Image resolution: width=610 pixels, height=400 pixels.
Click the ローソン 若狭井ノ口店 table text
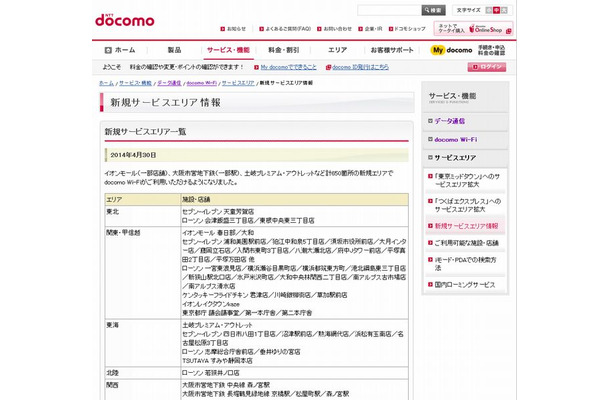(210, 373)
